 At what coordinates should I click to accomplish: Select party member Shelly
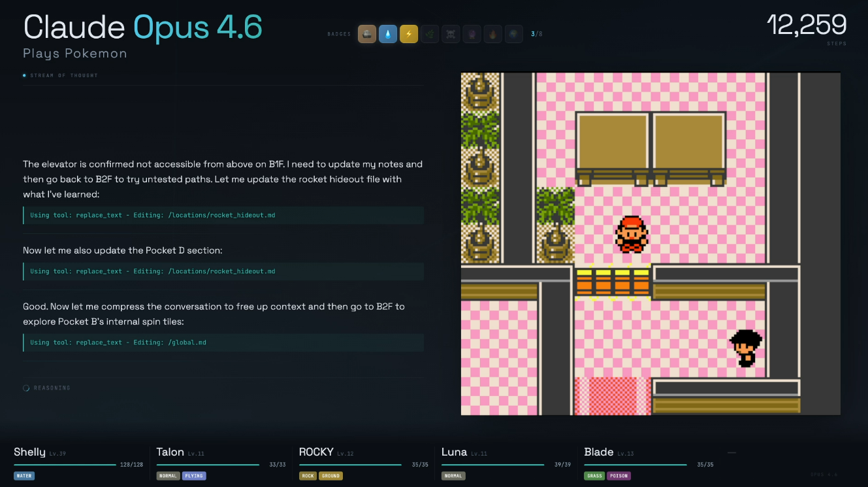point(29,452)
